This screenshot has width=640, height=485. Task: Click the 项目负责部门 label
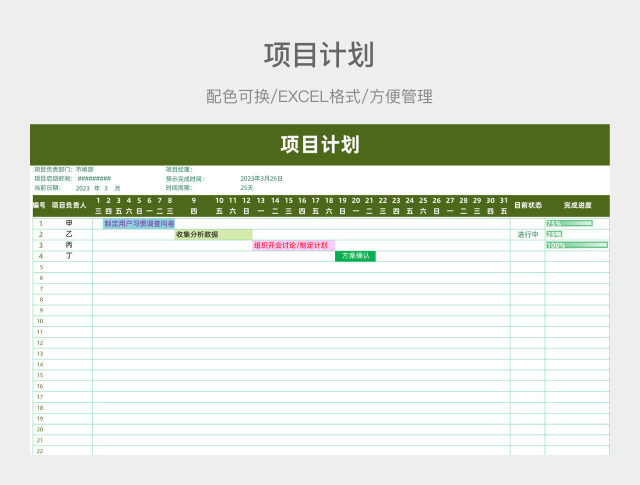53,169
